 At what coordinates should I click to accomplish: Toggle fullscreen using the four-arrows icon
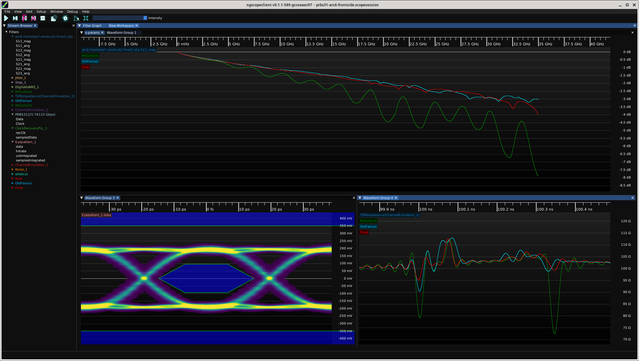click(x=86, y=18)
